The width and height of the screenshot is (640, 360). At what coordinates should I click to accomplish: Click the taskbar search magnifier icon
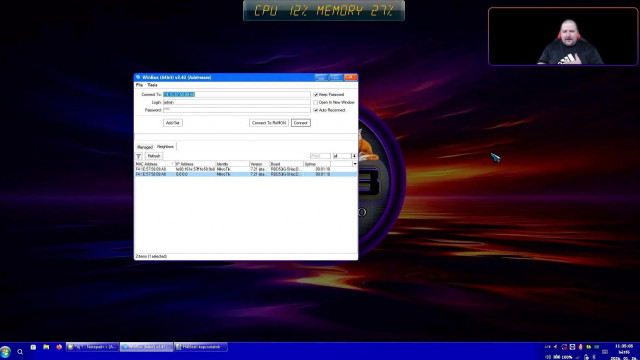click(20, 352)
